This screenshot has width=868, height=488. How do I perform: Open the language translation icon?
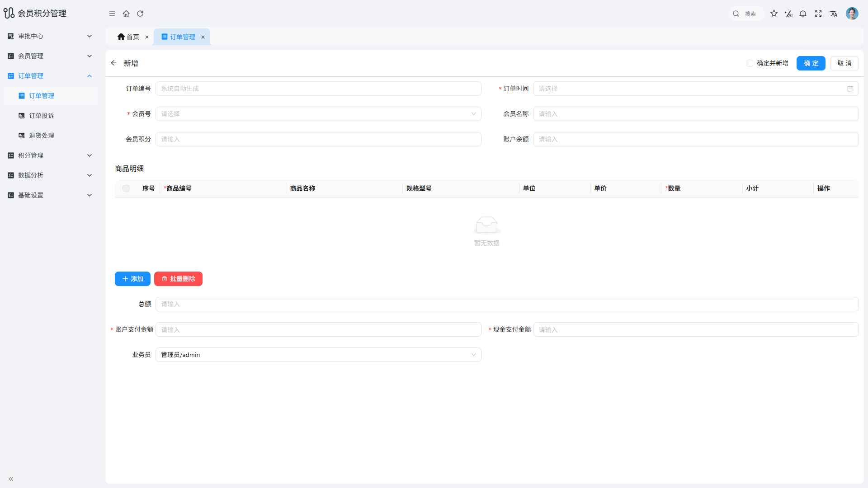(x=834, y=14)
